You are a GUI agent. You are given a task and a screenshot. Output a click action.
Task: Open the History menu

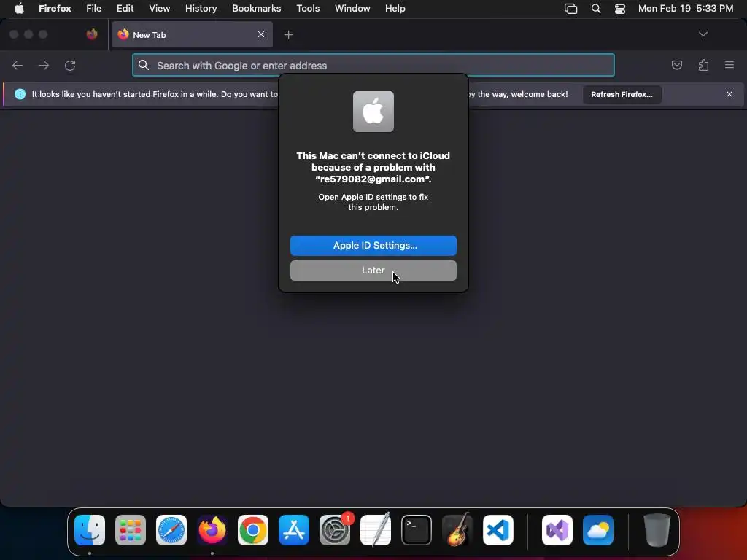point(201,8)
